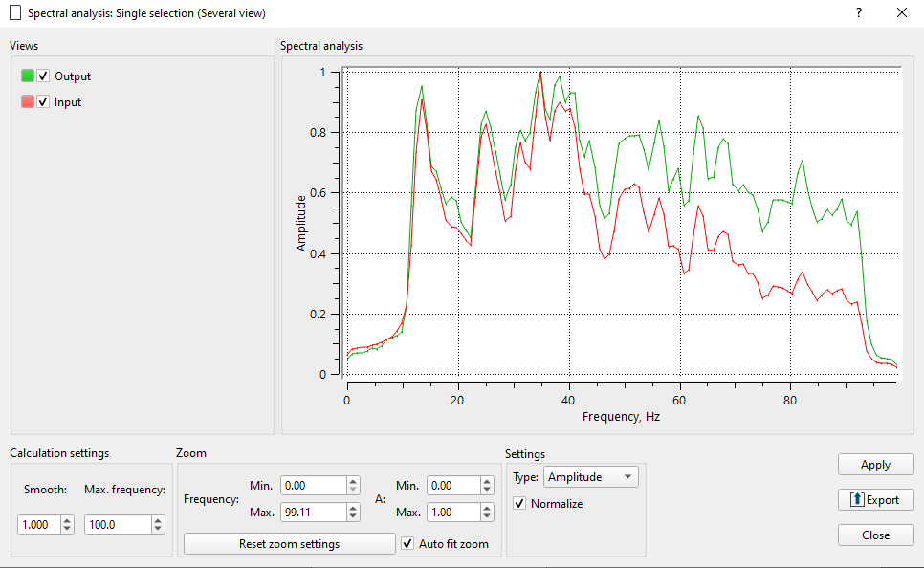Uncheck the Output view checkbox
Screen dimensions: 924x568
(43, 76)
